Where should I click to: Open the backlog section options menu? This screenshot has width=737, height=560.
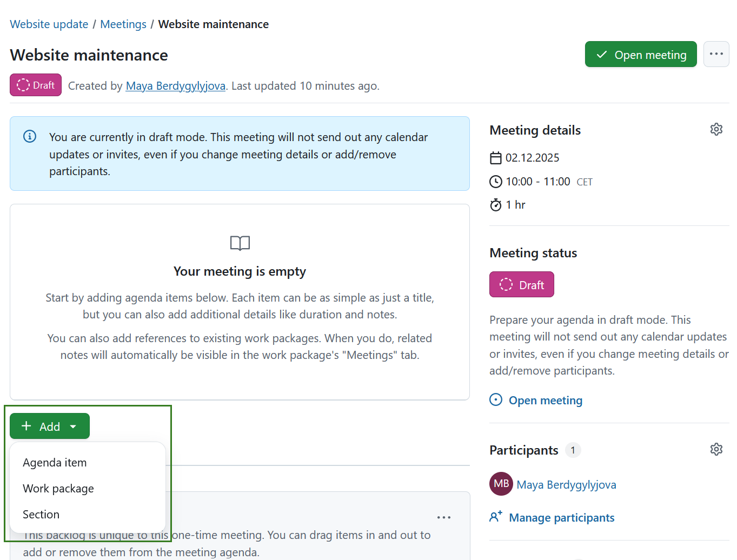click(x=444, y=517)
